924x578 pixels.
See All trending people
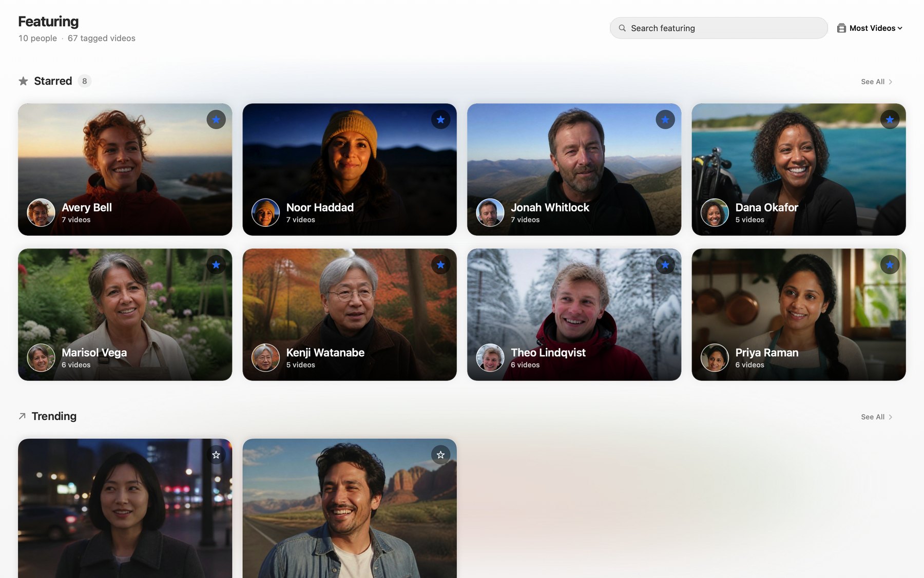(876, 417)
